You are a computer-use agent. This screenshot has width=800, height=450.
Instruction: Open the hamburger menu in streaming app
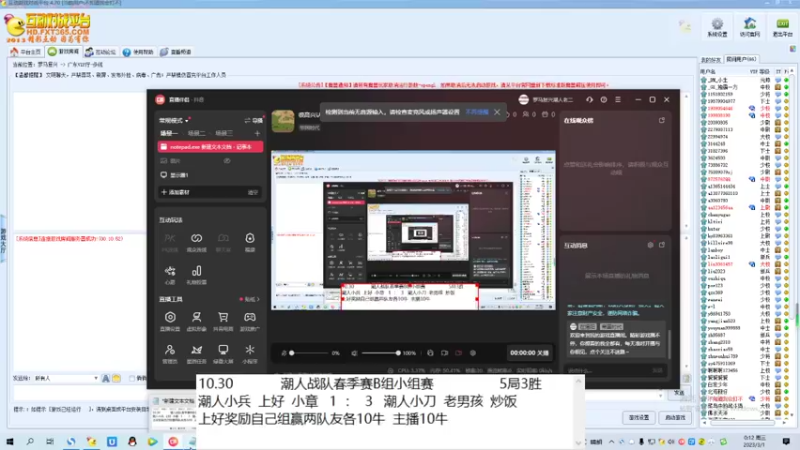tap(618, 100)
